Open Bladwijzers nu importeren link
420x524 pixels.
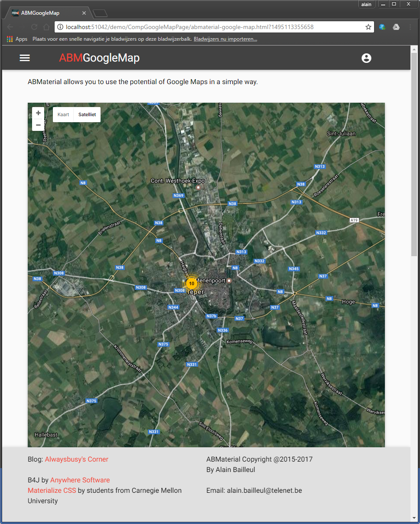[225, 39]
